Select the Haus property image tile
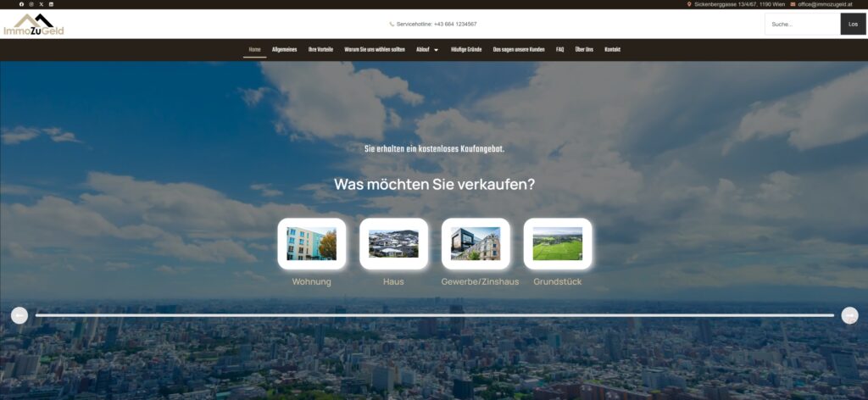This screenshot has width=868, height=400. tap(393, 244)
